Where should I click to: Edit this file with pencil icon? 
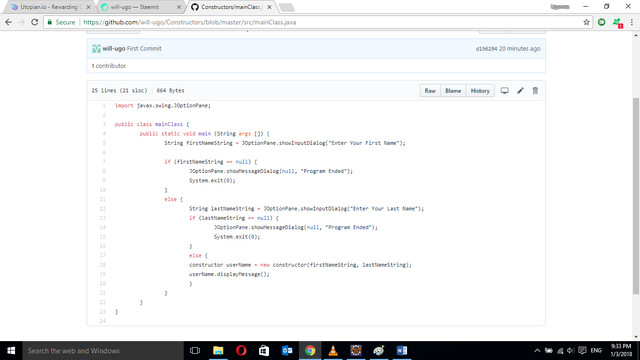[520, 91]
